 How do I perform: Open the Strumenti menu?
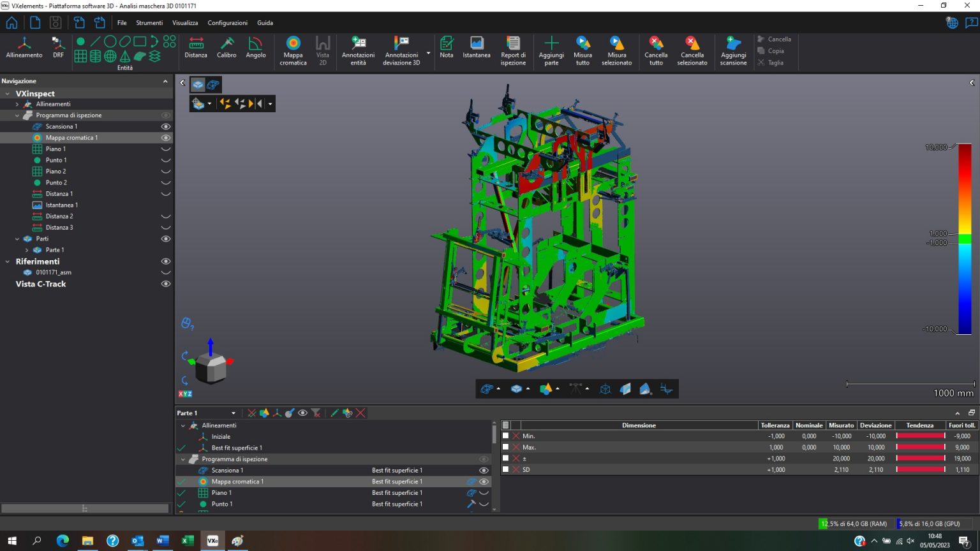coord(149,22)
